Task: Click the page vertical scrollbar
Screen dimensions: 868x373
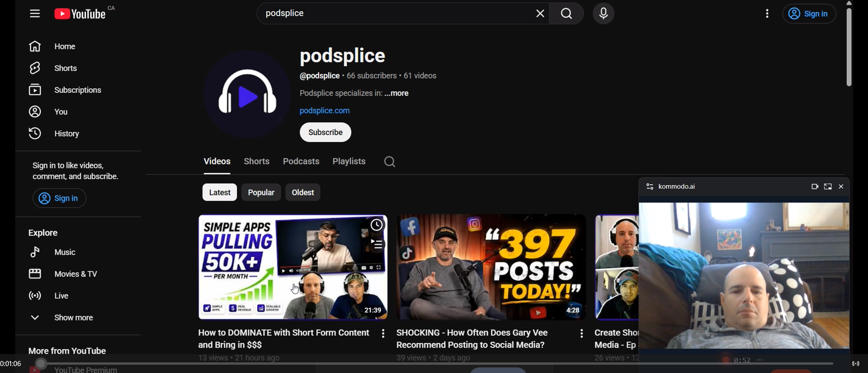Action: 849,48
